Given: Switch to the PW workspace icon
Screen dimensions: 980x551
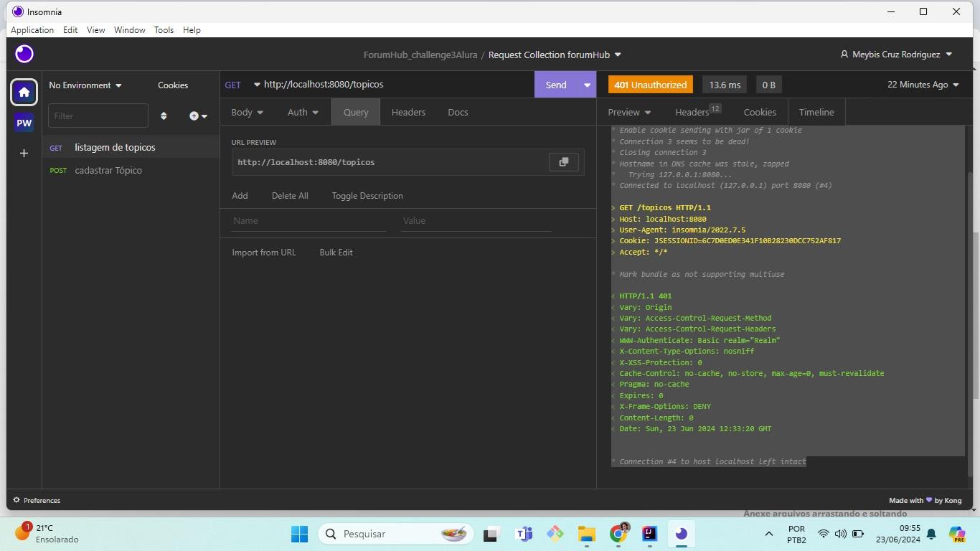Looking at the screenshot, I should click(24, 123).
